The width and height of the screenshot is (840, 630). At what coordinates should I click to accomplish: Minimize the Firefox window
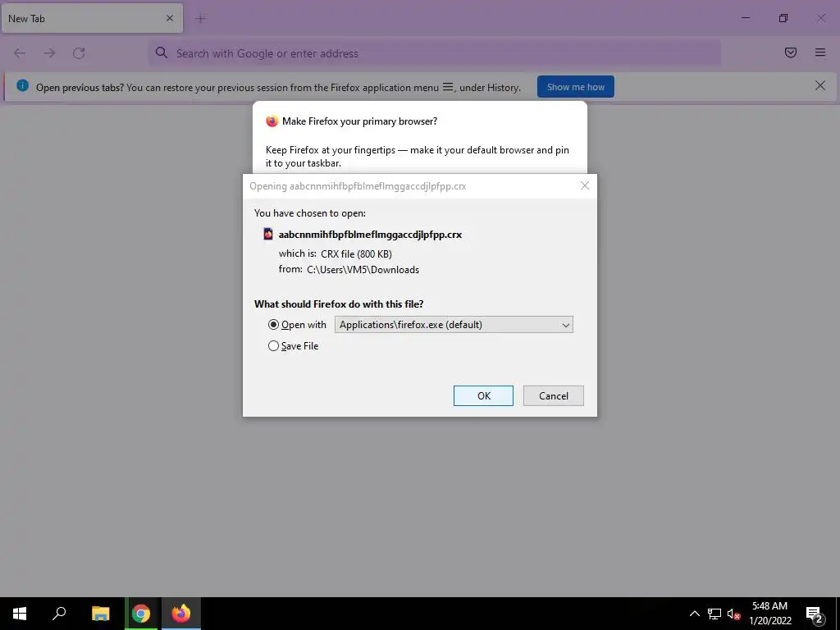click(x=745, y=18)
